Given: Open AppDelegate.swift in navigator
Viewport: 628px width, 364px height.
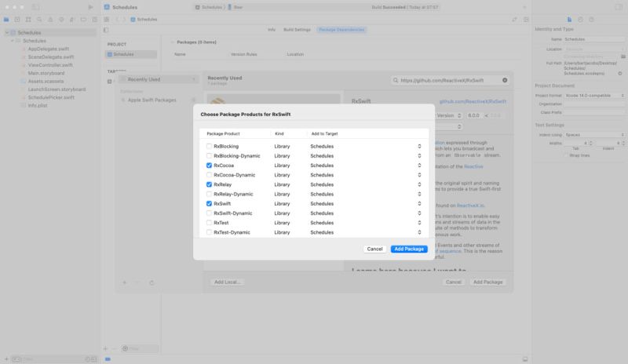Looking at the screenshot, I should 49,49.
